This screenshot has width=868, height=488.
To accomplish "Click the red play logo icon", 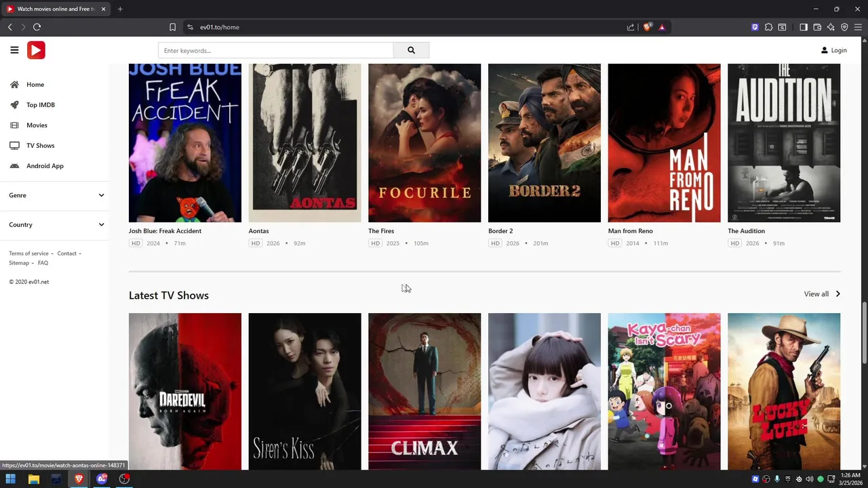I will 36,50.
